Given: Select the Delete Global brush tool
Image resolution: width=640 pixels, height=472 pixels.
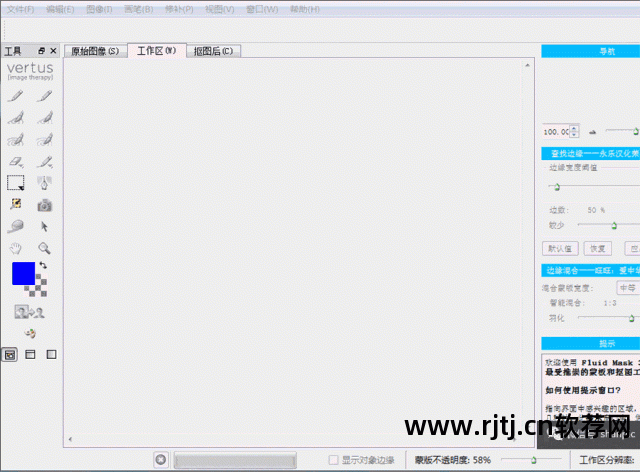Looking at the screenshot, I should [44, 140].
